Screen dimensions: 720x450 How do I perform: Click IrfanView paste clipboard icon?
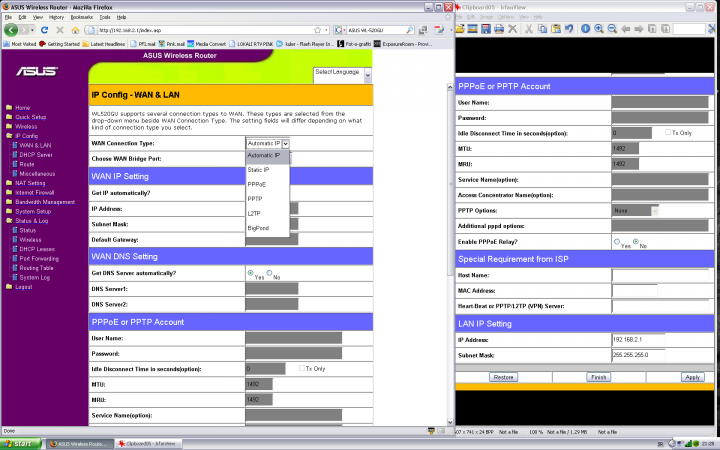(556, 29)
